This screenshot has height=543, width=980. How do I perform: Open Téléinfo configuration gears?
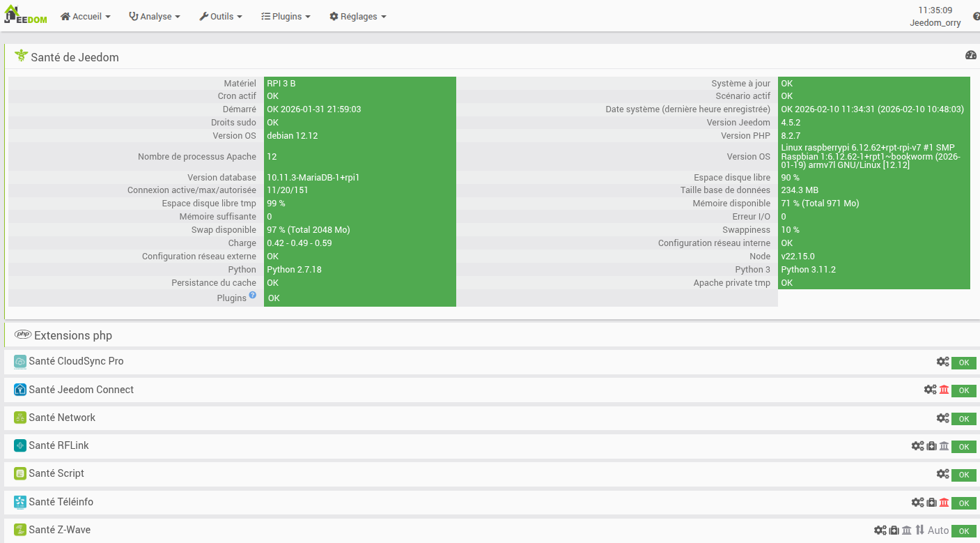pyautogui.click(x=917, y=502)
